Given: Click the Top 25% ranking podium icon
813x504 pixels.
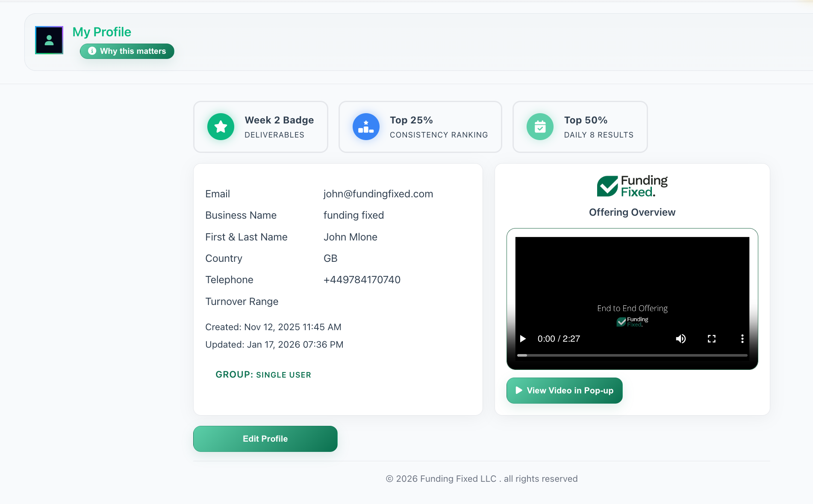Looking at the screenshot, I should 366,126.
